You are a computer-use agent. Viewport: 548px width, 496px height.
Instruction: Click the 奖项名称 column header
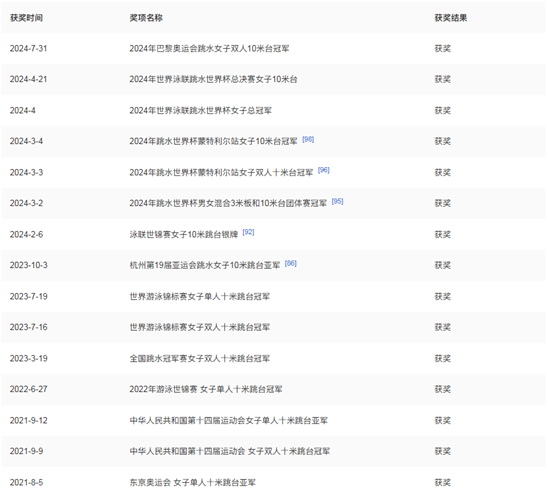pyautogui.click(x=146, y=18)
